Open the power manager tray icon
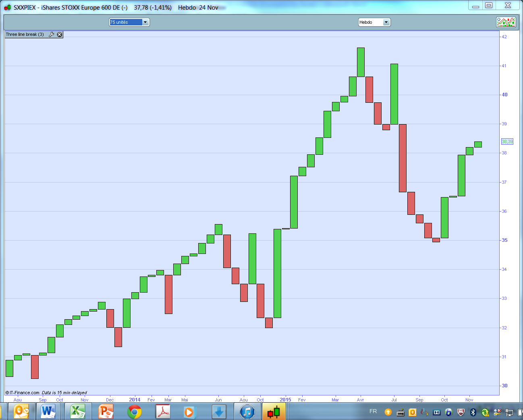The height and width of the screenshot is (420, 523). coord(424,412)
